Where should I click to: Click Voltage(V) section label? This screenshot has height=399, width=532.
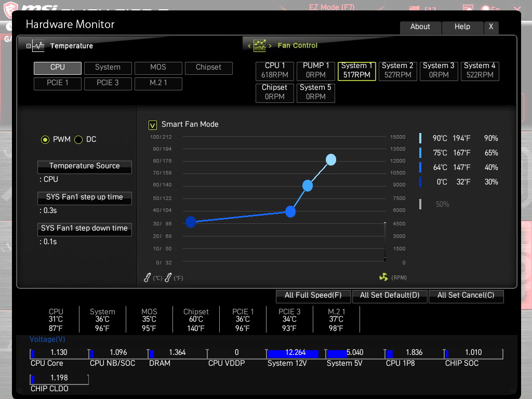tap(47, 339)
